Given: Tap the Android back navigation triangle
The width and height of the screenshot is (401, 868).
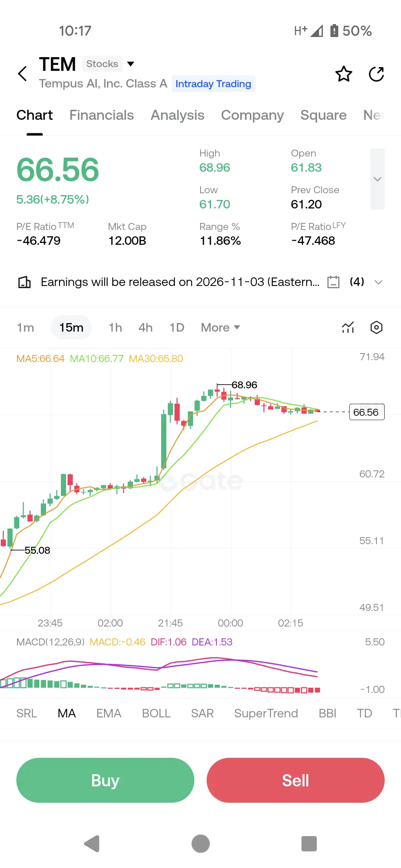Looking at the screenshot, I should 92,844.
